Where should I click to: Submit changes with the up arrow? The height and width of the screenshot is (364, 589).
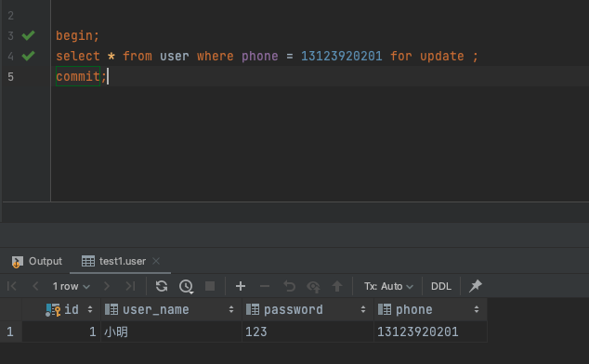pyautogui.click(x=337, y=286)
